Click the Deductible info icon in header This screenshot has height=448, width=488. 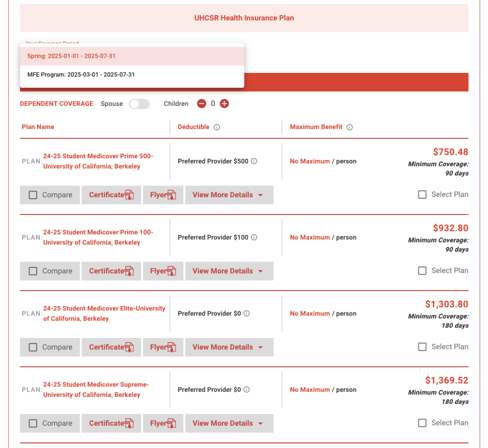tap(217, 127)
